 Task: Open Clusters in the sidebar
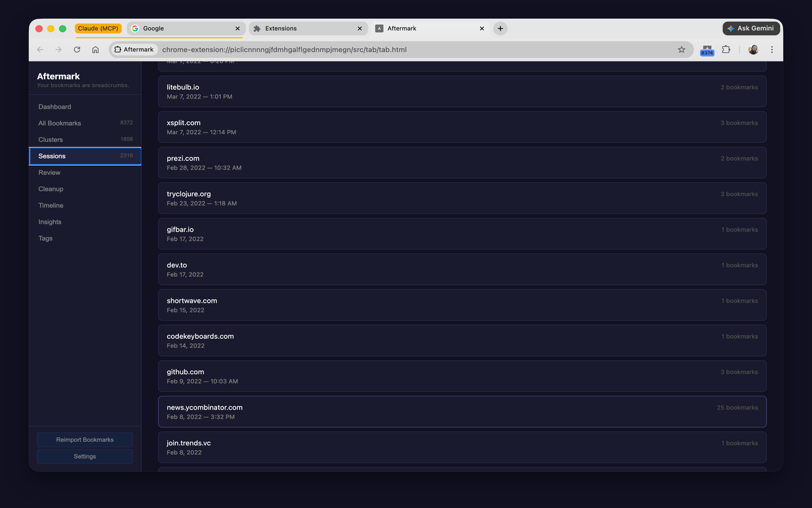click(85, 140)
